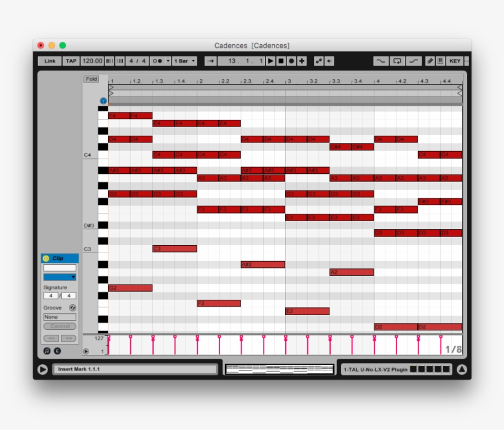Open the Envelopes tab icon at bottom left
This screenshot has width=504, height=430.
[57, 350]
